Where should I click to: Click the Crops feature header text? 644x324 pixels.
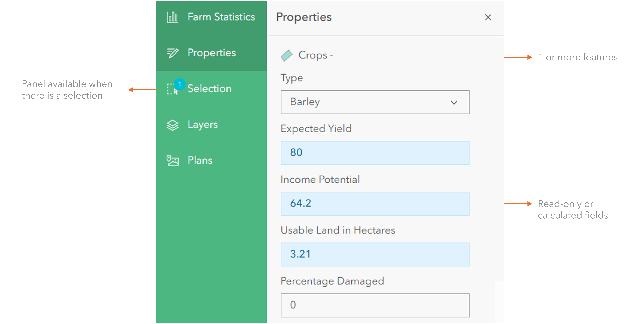pyautogui.click(x=315, y=55)
